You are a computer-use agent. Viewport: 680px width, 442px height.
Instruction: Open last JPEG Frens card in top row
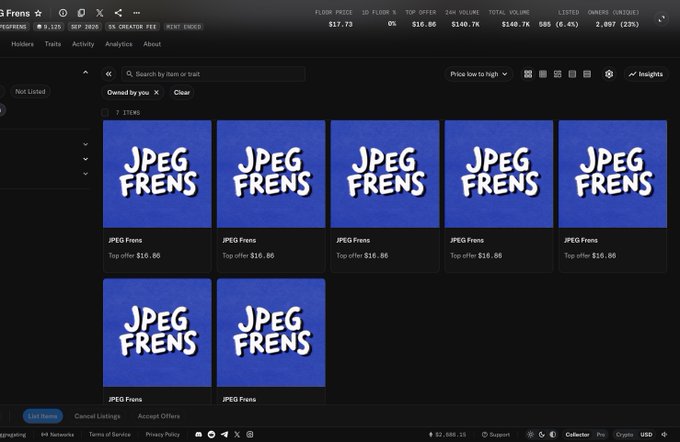click(612, 196)
